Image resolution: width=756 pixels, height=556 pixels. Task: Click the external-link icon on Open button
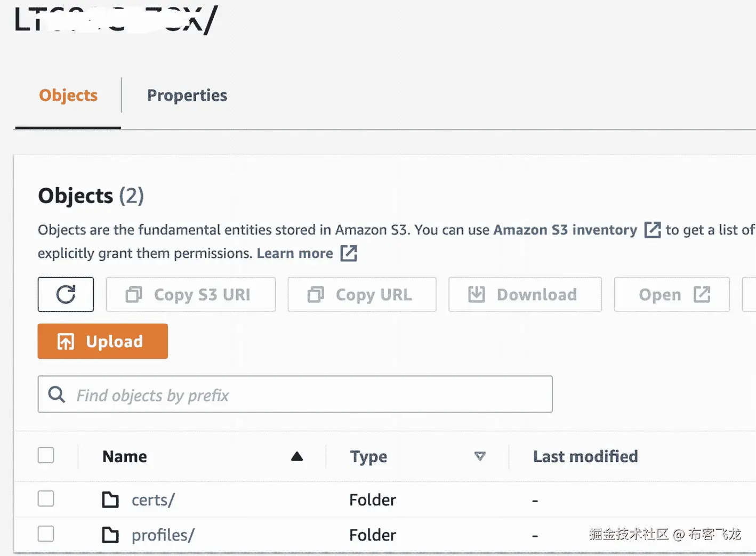click(702, 294)
